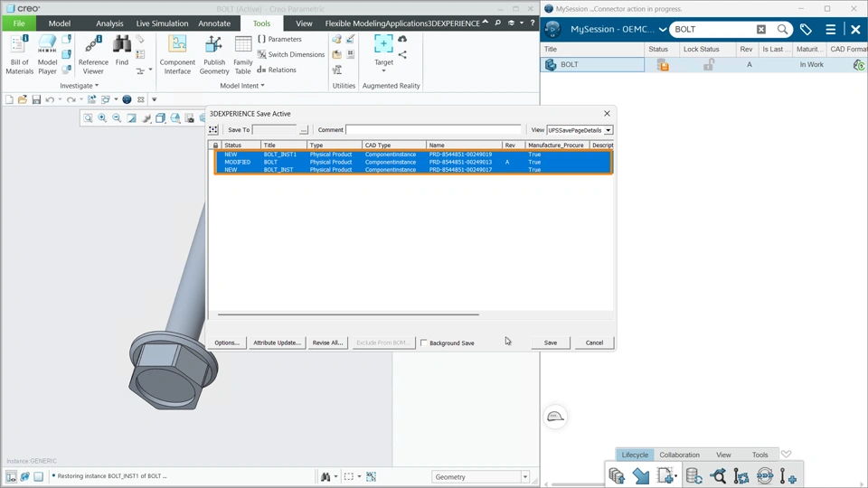This screenshot has width=868, height=488.
Task: Open the File menu
Action: (19, 23)
